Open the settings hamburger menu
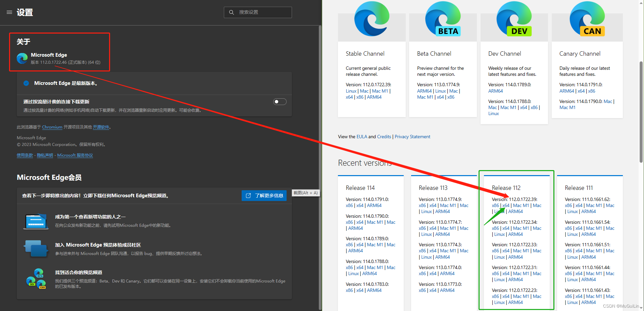This screenshot has height=311, width=644. 9,12
